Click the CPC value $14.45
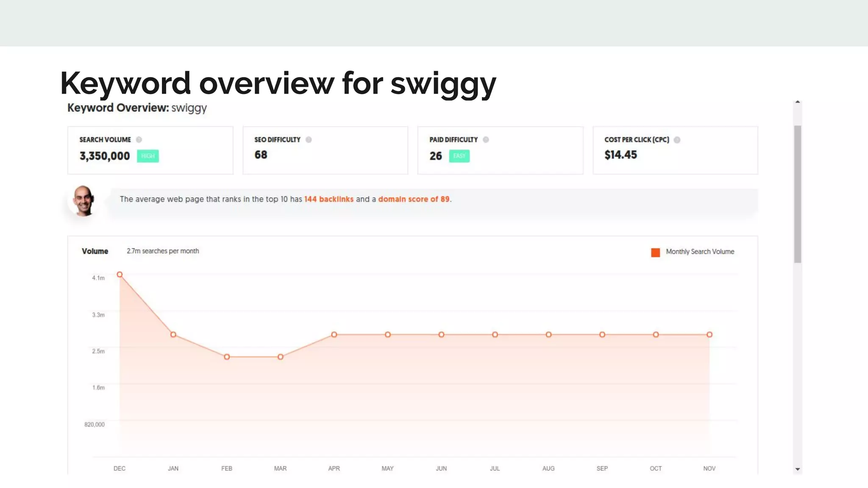 tap(620, 155)
